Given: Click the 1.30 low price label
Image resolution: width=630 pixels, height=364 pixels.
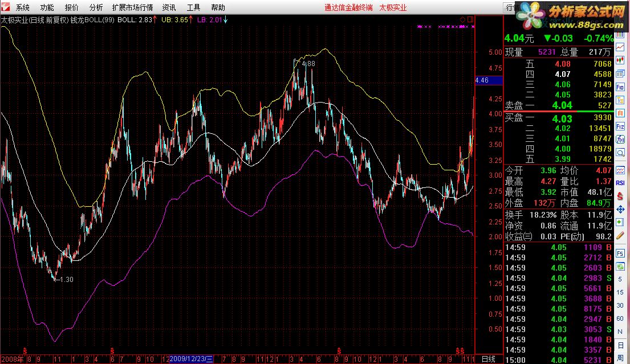Looking at the screenshot, I should pos(66,279).
